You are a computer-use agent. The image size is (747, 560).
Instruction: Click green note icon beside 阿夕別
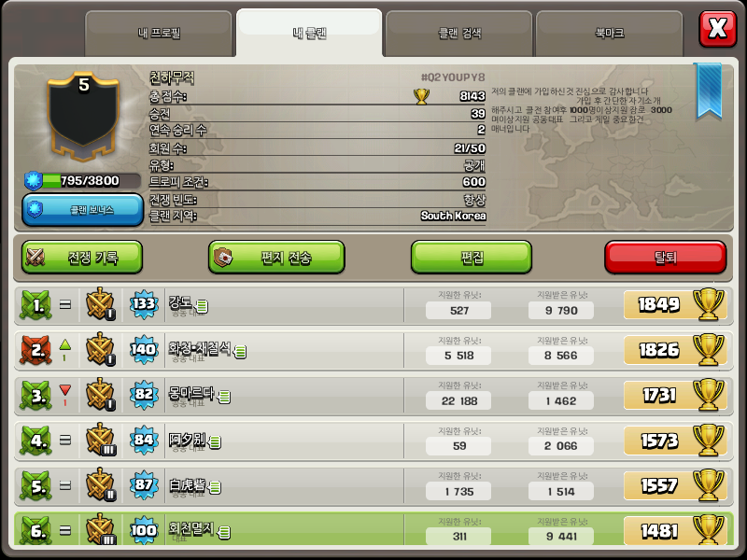(216, 442)
